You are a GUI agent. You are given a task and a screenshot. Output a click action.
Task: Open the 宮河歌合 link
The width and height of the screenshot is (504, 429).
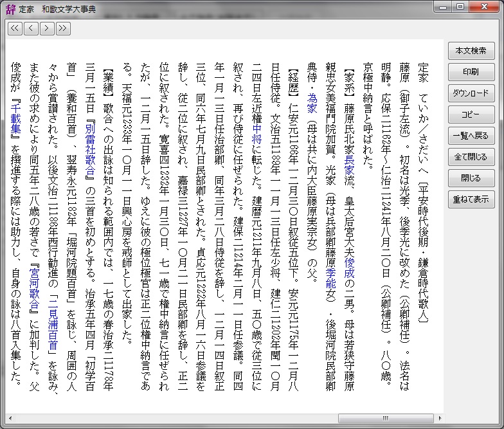point(35,289)
